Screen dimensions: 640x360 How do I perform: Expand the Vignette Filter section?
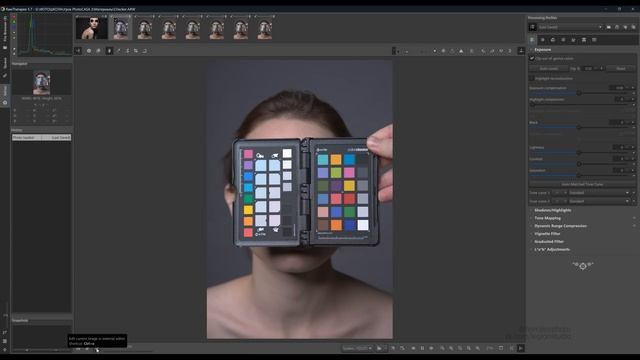(x=547, y=233)
